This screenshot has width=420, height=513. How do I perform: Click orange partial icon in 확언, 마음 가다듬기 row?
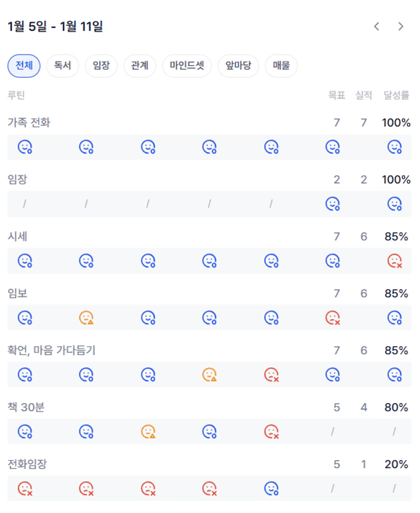(209, 375)
